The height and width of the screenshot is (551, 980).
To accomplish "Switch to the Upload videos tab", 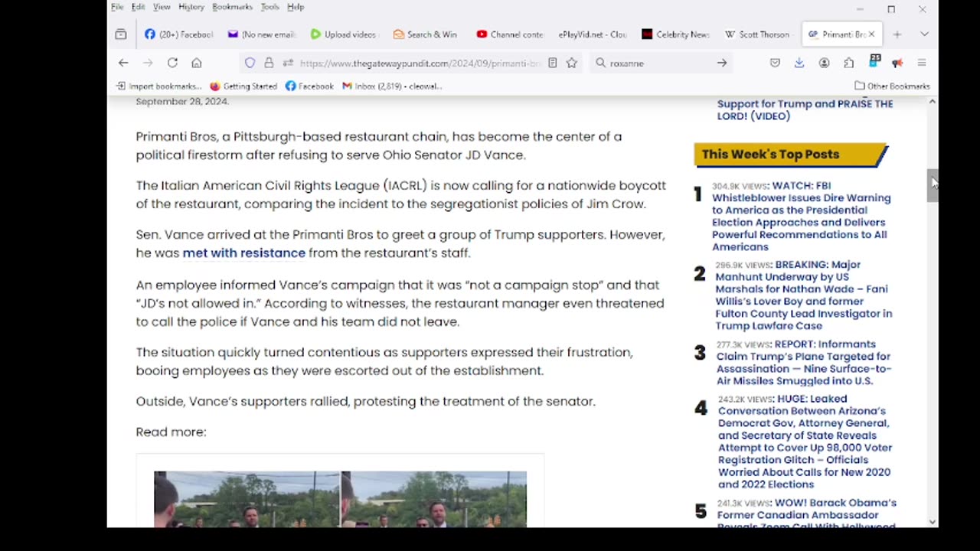I will [344, 34].
